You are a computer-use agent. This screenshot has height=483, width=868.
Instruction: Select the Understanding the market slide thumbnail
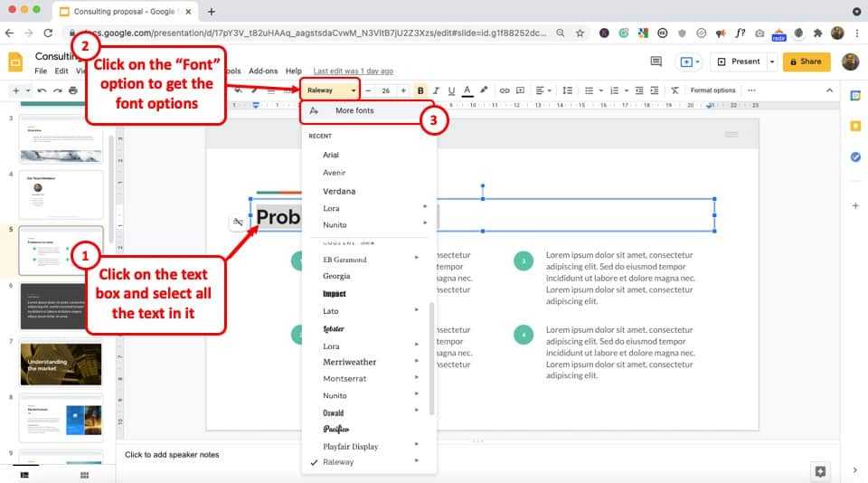point(61,362)
